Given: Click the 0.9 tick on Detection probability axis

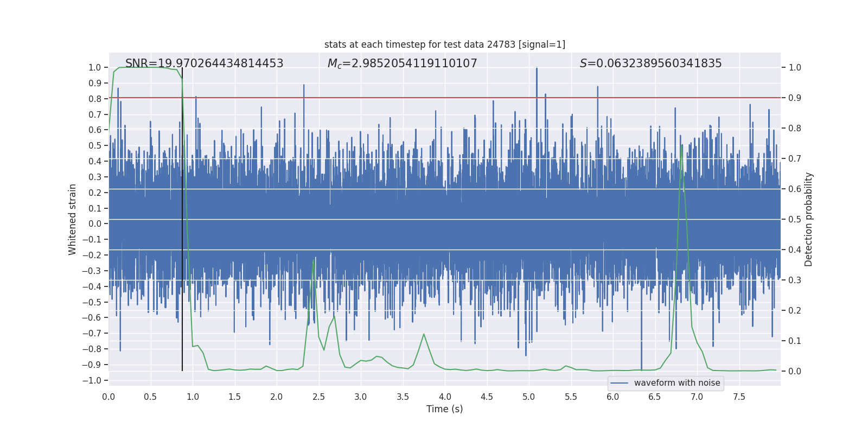Looking at the screenshot, I should point(795,98).
